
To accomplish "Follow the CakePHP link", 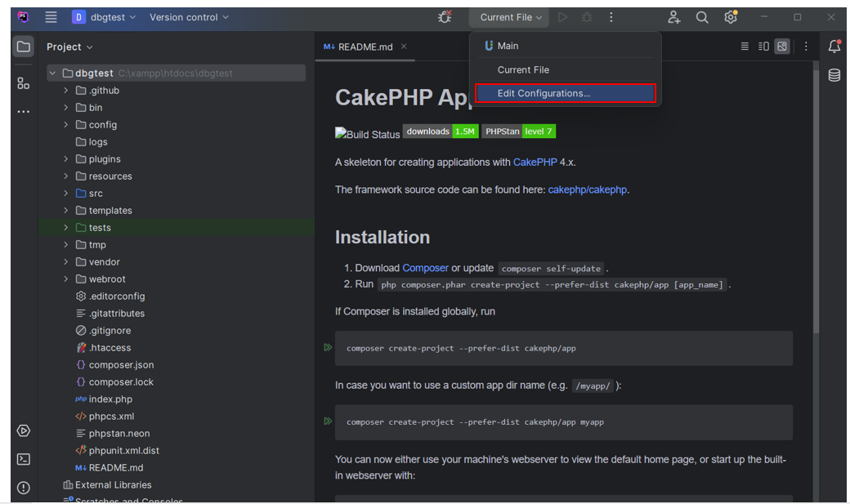I will click(x=535, y=162).
